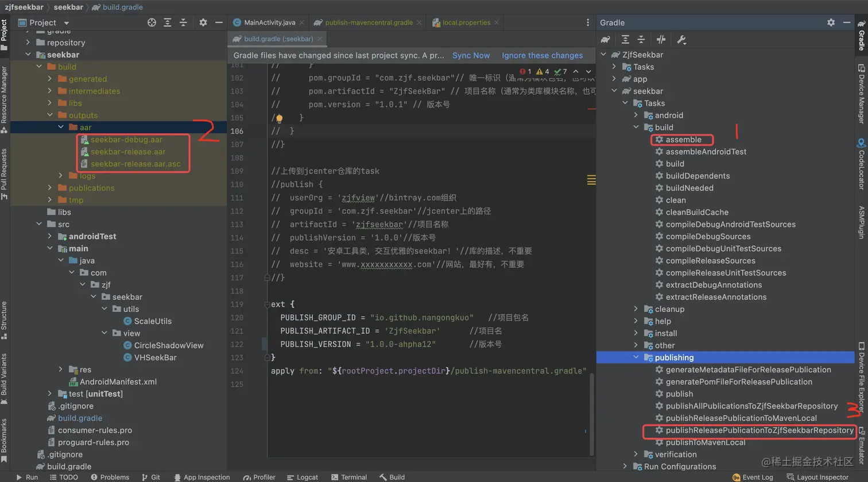Click Ignore these changes link
This screenshot has height=482, width=868.
point(542,56)
